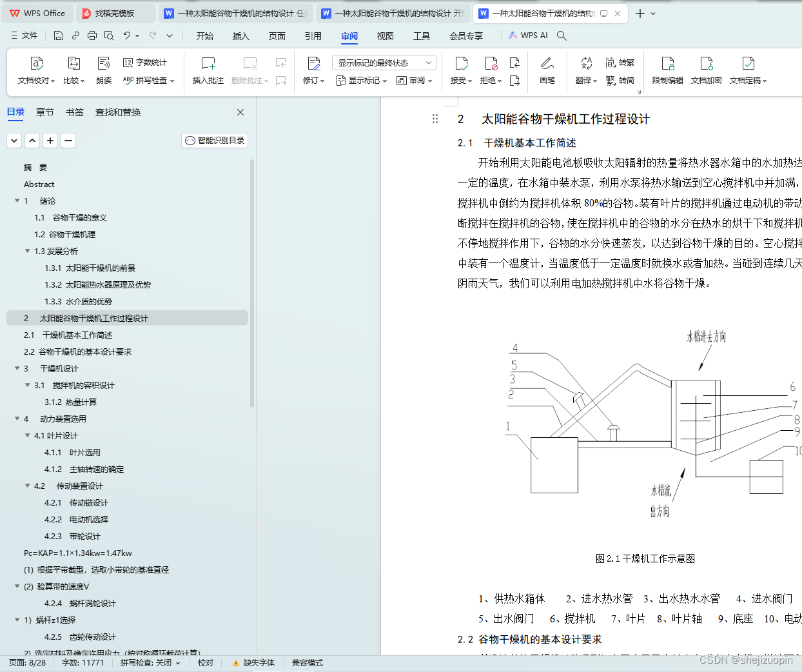Collapse the 4.1 叶片设计 outline node
The height and width of the screenshot is (672, 802).
point(28,436)
